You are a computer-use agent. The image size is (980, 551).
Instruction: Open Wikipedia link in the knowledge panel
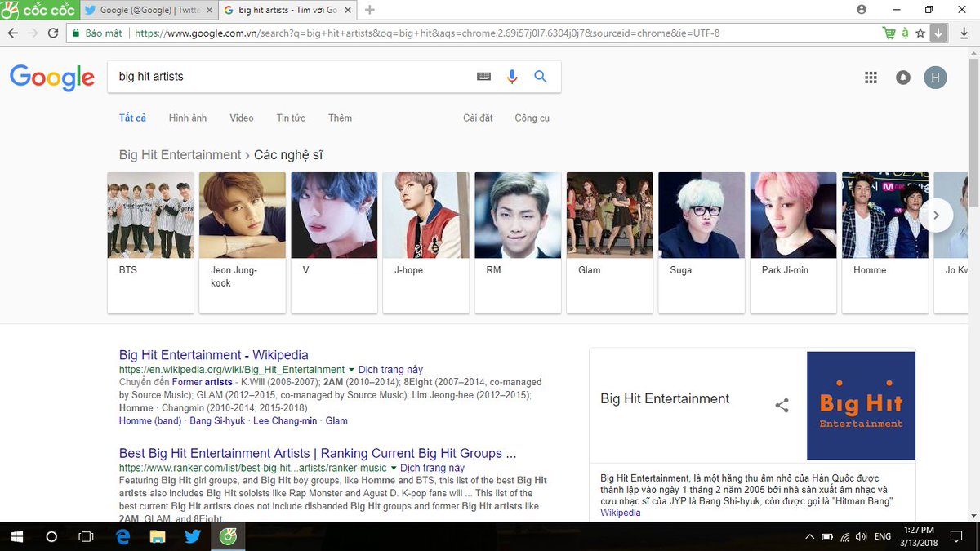coord(621,513)
